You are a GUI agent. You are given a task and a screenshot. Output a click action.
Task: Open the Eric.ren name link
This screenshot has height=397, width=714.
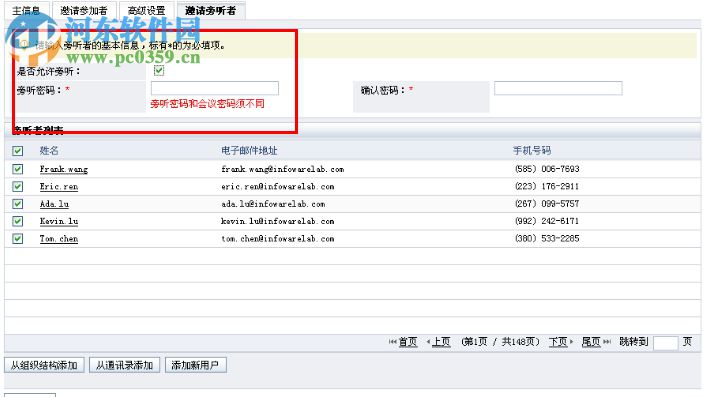click(59, 186)
